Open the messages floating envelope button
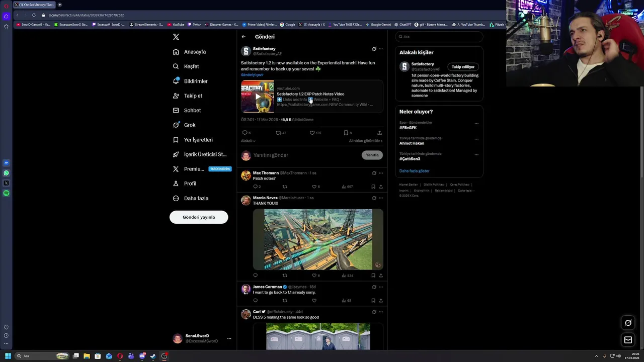644x362 pixels. point(628,340)
